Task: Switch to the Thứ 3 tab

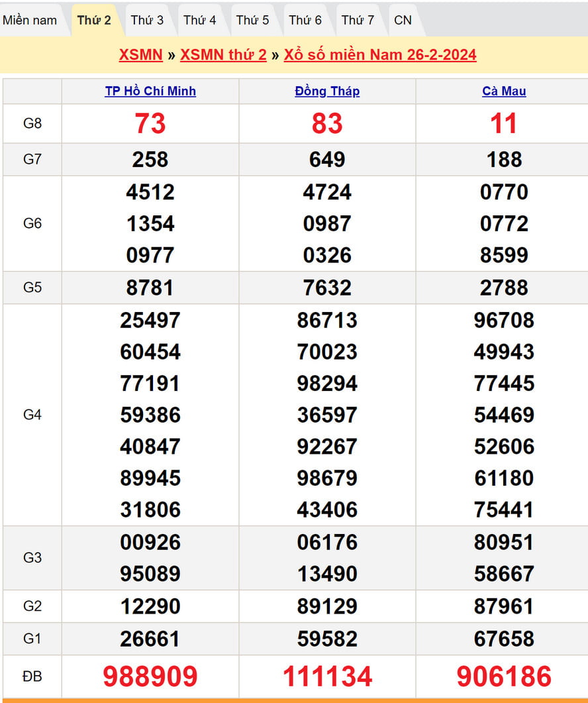Action: pyautogui.click(x=147, y=20)
